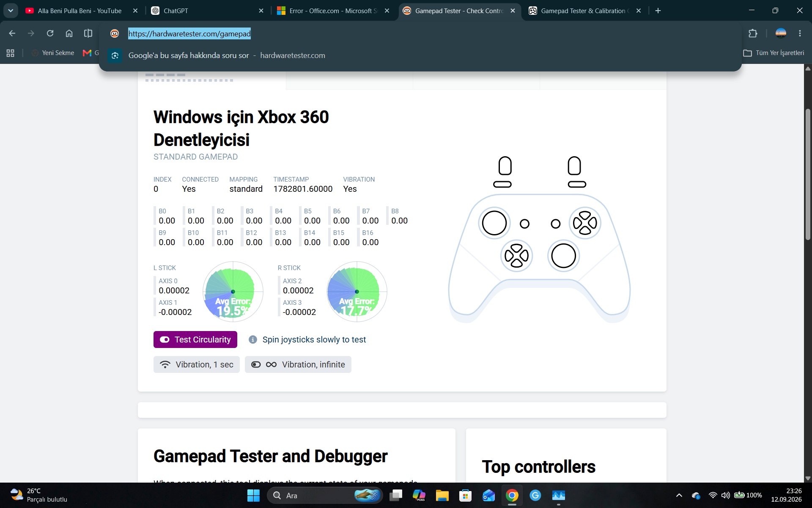
Task: Close the Error - Office.com tab
Action: (x=387, y=11)
